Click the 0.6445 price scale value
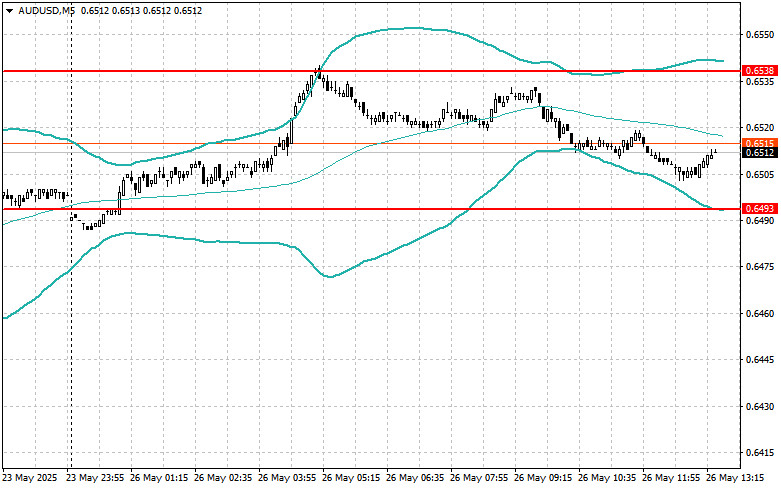The width and height of the screenshot is (781, 489). (760, 360)
